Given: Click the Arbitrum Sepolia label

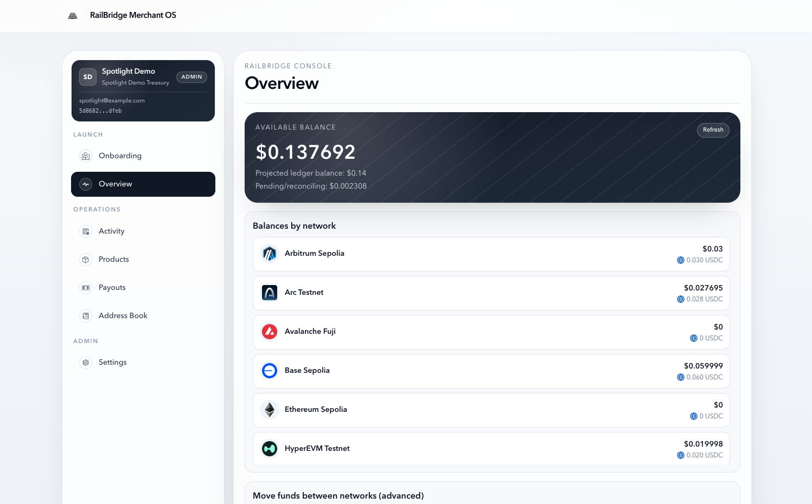Looking at the screenshot, I should click(315, 254).
